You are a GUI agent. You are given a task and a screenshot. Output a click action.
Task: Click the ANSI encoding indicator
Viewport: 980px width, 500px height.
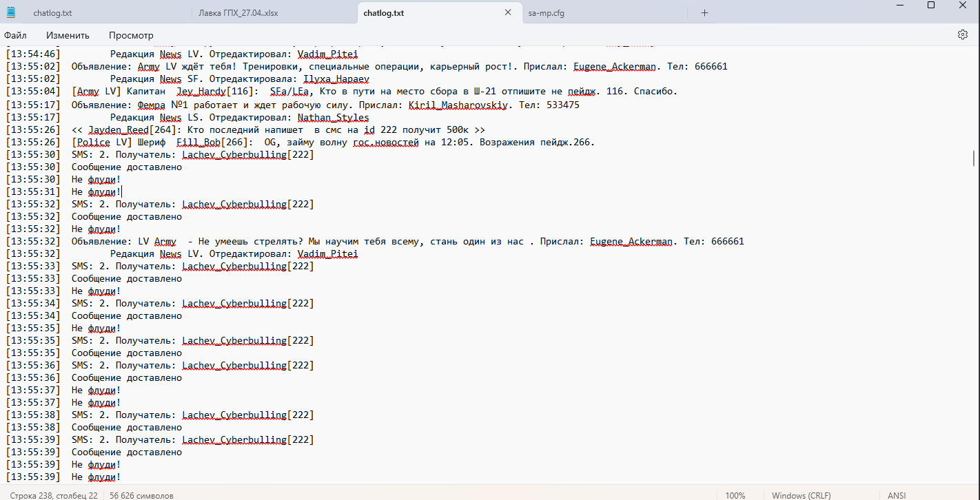point(897,495)
